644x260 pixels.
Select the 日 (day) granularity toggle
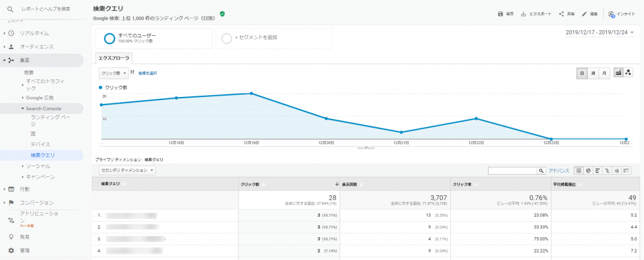582,73
